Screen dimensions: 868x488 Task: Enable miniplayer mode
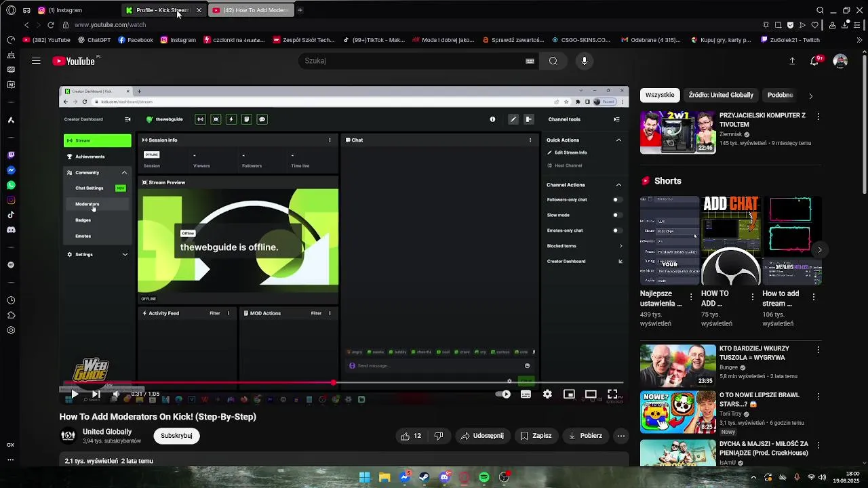(x=569, y=394)
